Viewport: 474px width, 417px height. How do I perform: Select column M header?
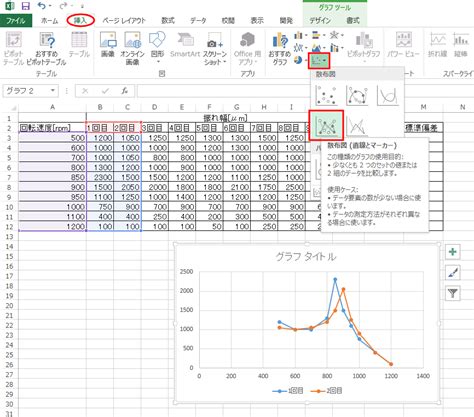[x=423, y=107]
